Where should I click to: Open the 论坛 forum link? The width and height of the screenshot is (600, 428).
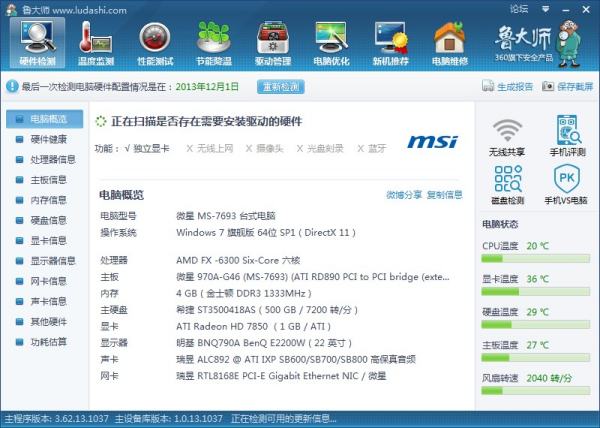click(x=519, y=9)
